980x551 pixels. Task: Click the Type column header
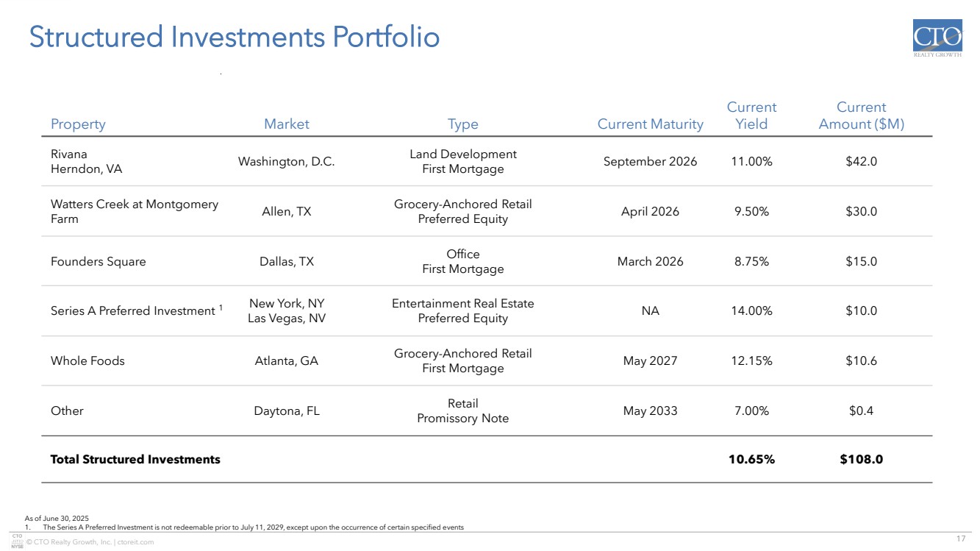(463, 124)
